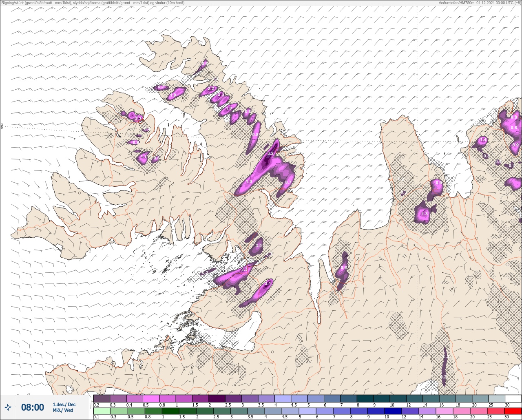Screen dimensions: 522x420
Task: Click the 'Rigning/skúrir' map title header text
Action: click(93, 3)
